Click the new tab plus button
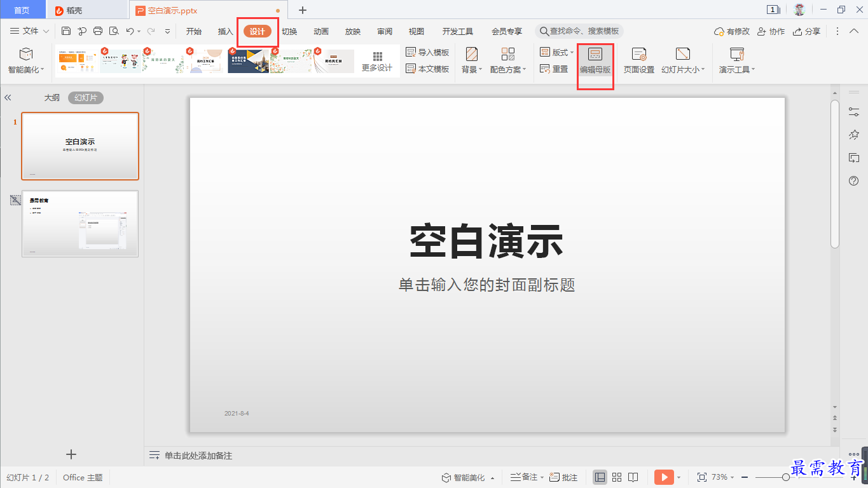868x488 pixels. [303, 10]
